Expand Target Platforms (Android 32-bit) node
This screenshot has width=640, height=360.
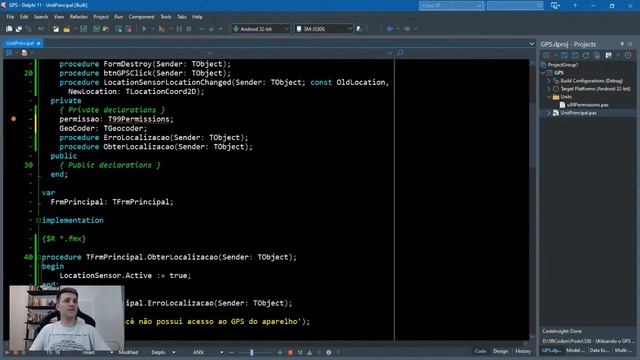tap(549, 89)
